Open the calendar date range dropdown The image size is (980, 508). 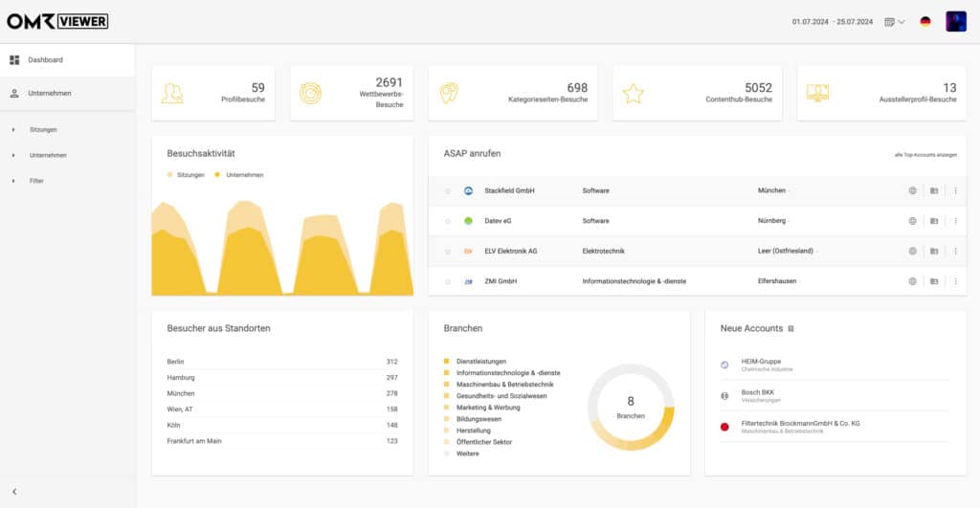[895, 21]
